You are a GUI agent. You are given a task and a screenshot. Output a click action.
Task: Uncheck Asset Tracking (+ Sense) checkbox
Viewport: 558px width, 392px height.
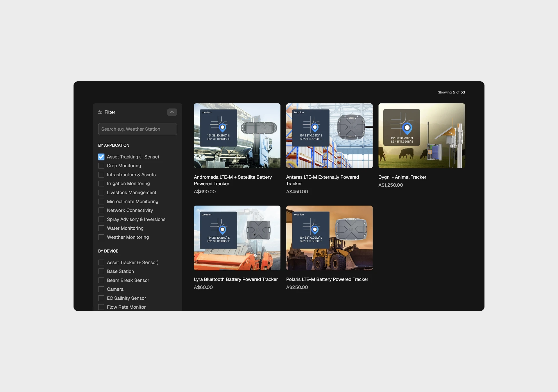tap(101, 157)
